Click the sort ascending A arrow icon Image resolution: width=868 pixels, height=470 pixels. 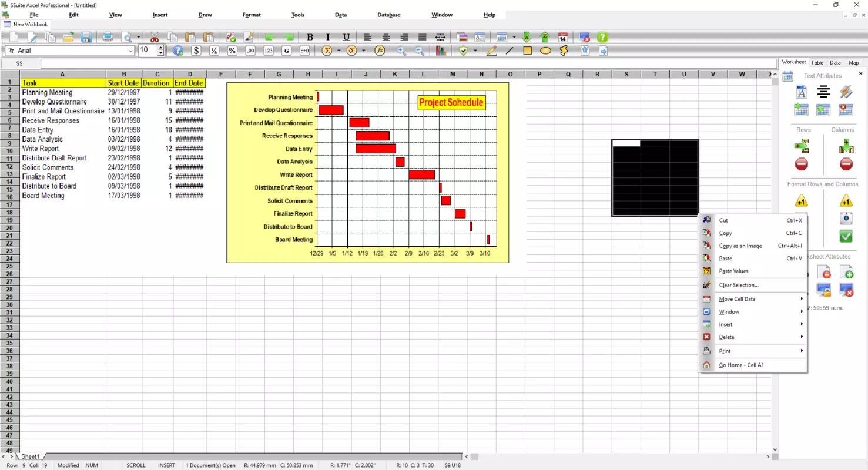tap(526, 37)
